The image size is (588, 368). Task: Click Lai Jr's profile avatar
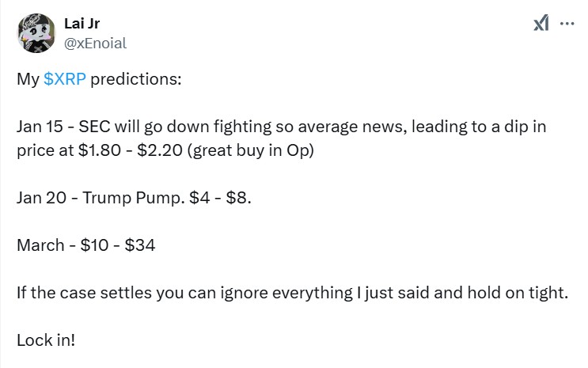coord(36,33)
